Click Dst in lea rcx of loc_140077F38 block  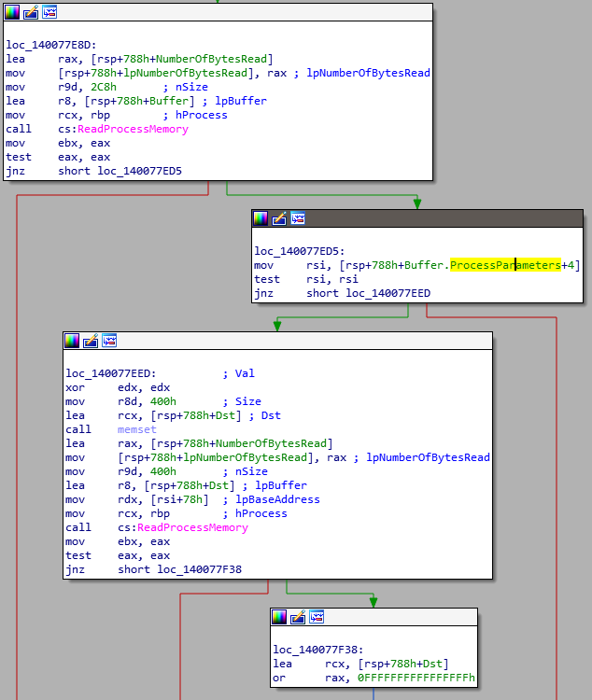tap(432, 664)
